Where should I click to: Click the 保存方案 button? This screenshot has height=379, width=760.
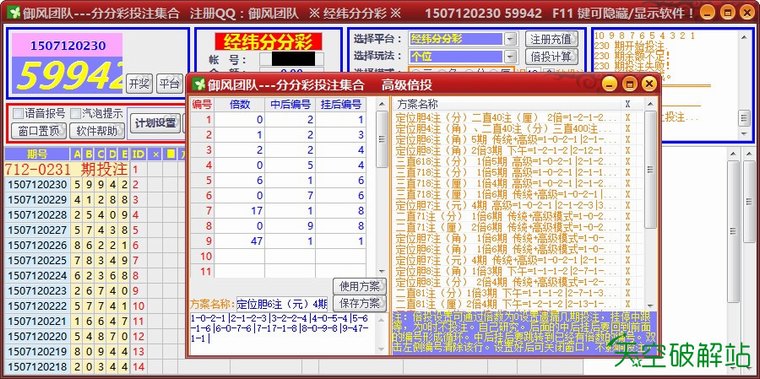[x=360, y=303]
